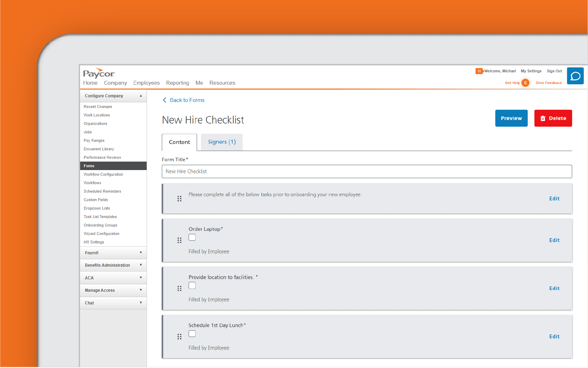Open the Company menu
Screen dimensions: 588x368
[x=115, y=83]
